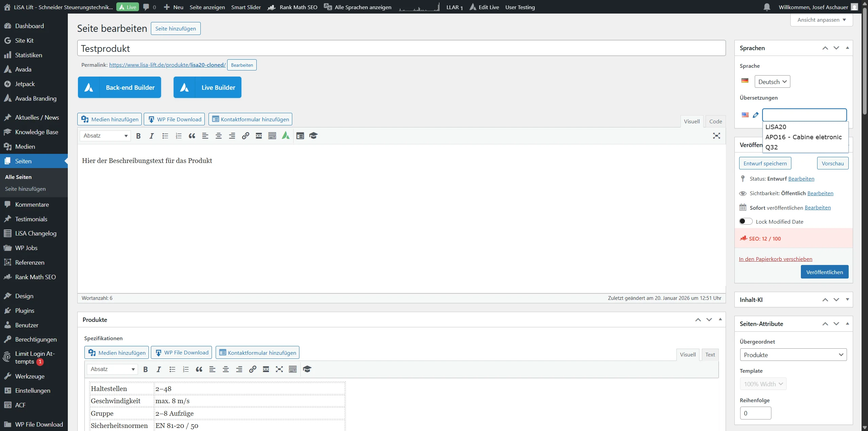Click the toolbar toggle keyboard icon
Screen dimensions: 868x431
[272, 136]
